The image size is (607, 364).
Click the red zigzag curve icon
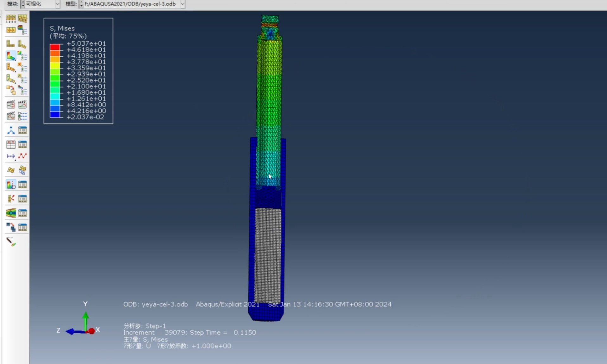[x=22, y=156]
